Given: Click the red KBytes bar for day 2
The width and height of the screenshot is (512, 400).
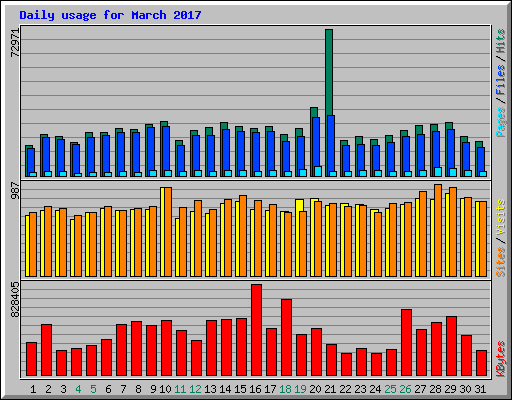Looking at the screenshot, I should [x=46, y=350].
